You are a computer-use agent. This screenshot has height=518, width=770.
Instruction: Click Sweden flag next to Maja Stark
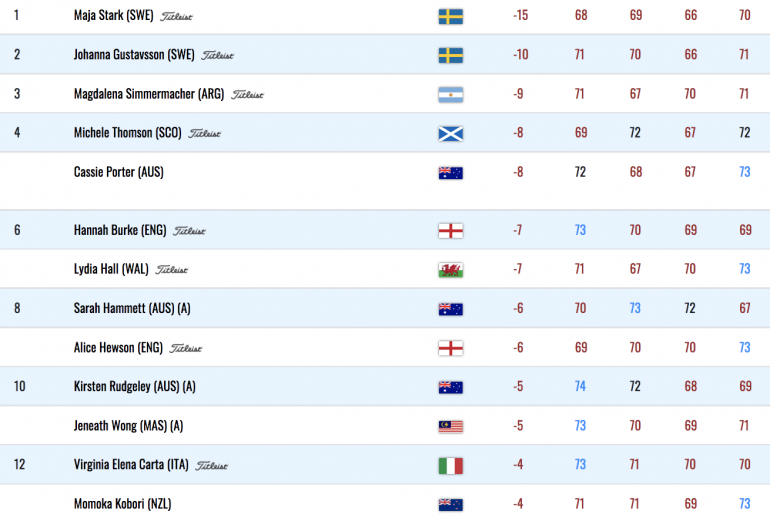[450, 16]
